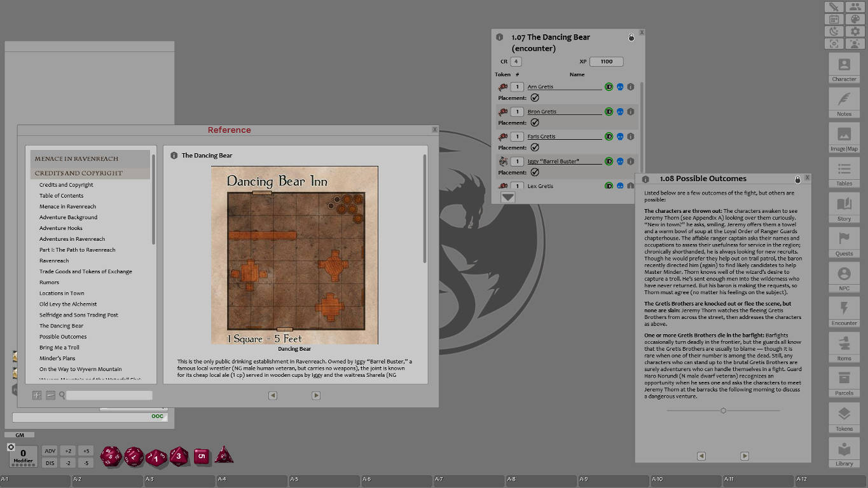Open the calendar tool at the top right

click(833, 18)
